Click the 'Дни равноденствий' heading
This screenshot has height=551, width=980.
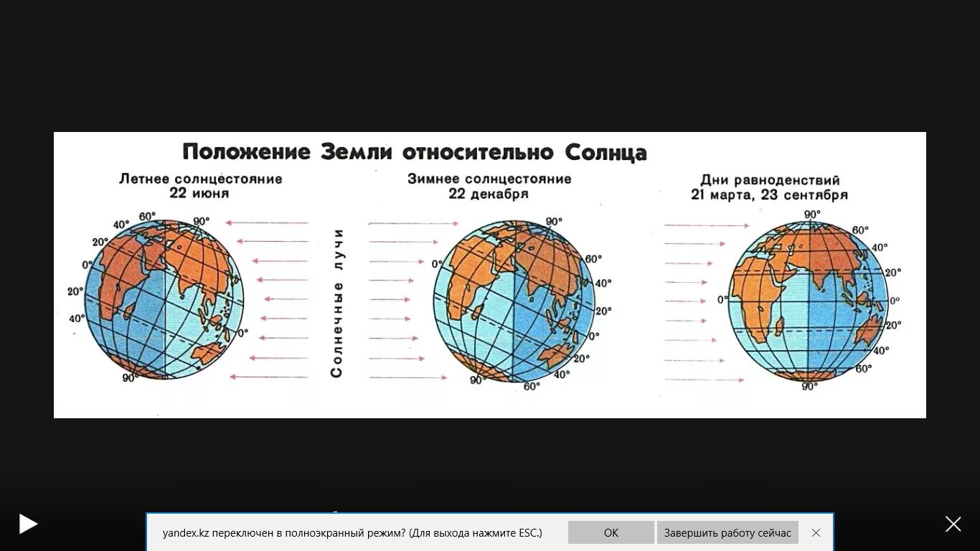tap(770, 180)
